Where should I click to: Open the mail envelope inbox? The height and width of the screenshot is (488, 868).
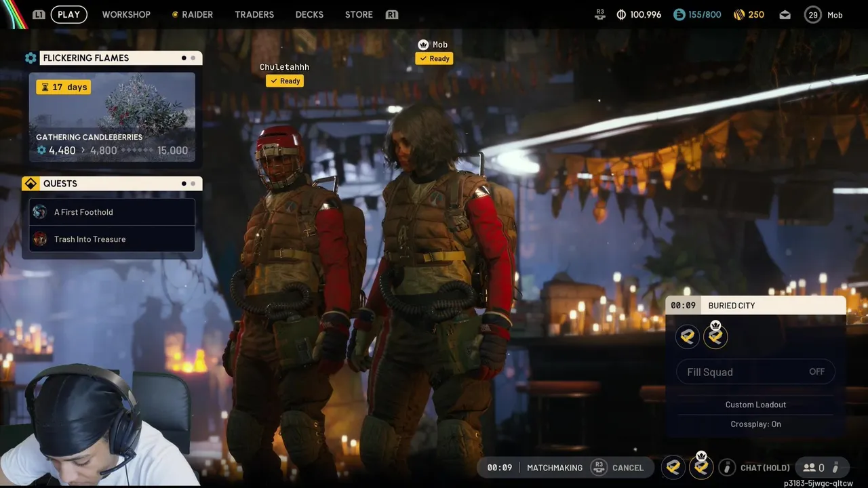click(x=785, y=14)
